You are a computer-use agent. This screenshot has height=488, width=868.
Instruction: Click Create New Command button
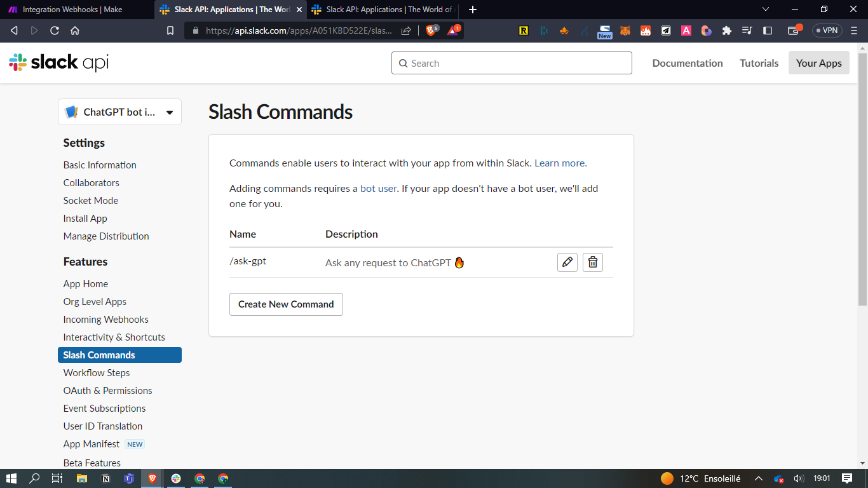point(286,304)
